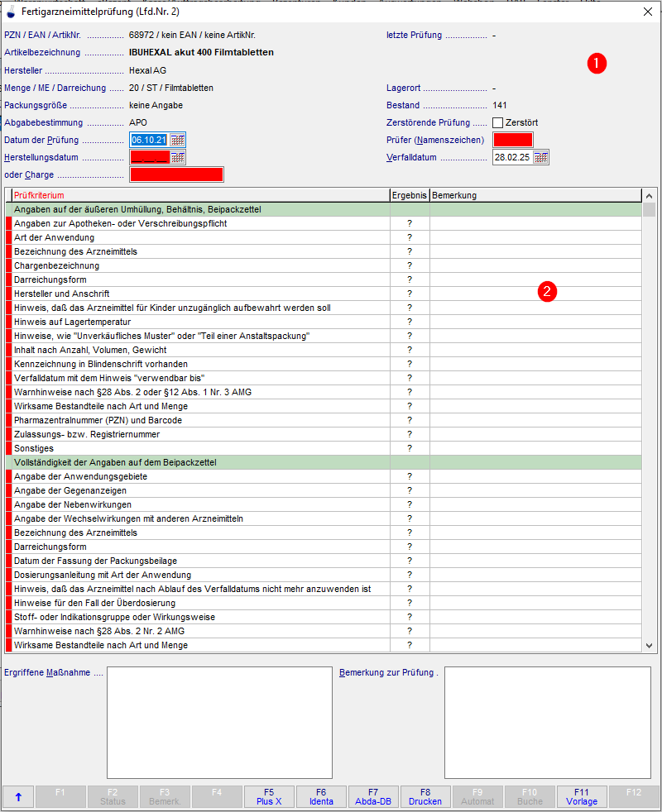The width and height of the screenshot is (662, 812).
Task: Click '?' result for 'Warnhinweise nach §28 Abs. 2 oder §12' row
Action: coord(410,393)
